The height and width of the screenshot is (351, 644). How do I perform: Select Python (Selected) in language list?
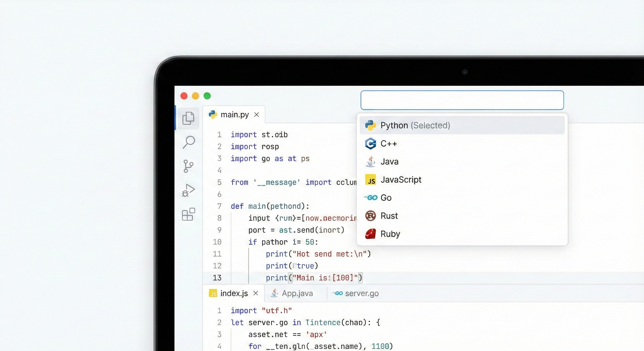[415, 125]
